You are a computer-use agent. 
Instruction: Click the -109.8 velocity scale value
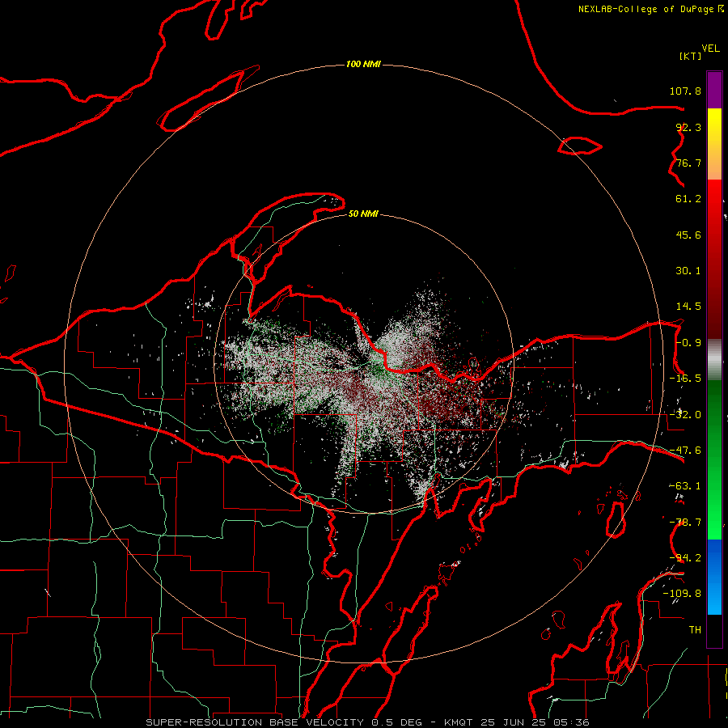[x=682, y=594]
